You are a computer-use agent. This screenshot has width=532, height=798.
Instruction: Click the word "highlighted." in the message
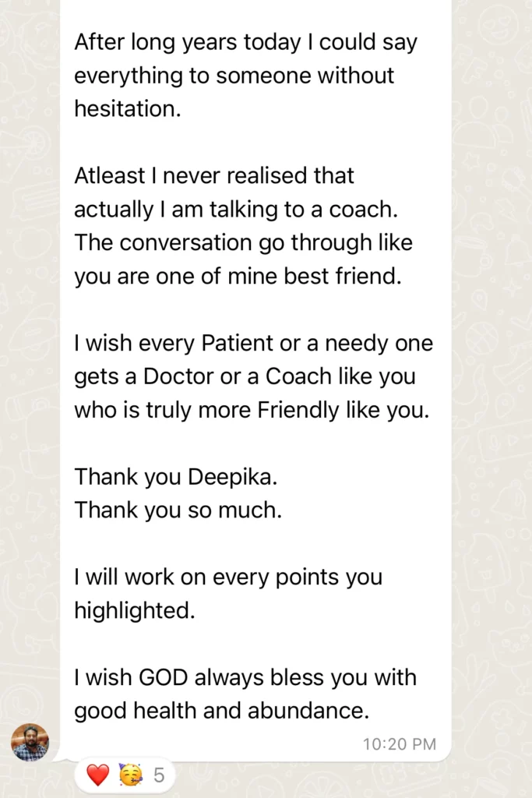[x=135, y=610]
